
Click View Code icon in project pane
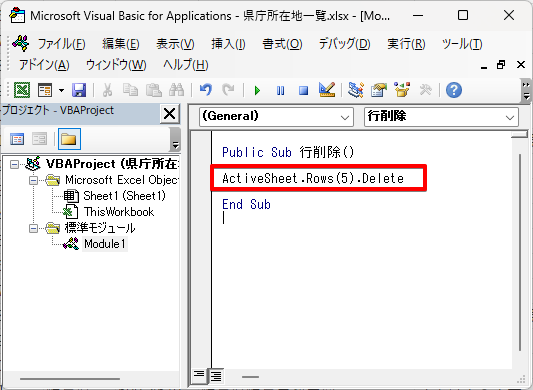[17, 139]
